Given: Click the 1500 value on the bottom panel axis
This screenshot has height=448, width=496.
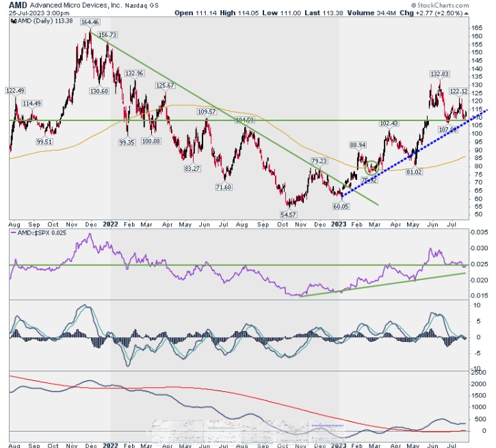Looking at the screenshot, I should pos(479,395).
